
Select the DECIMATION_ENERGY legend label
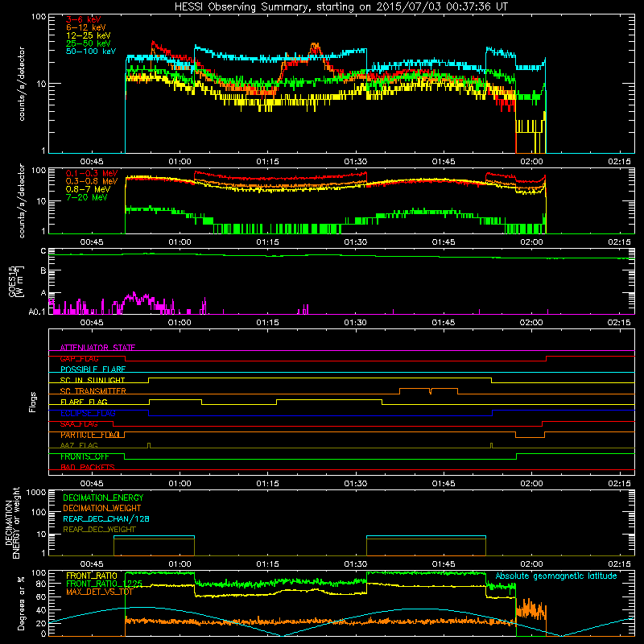pyautogui.click(x=103, y=497)
